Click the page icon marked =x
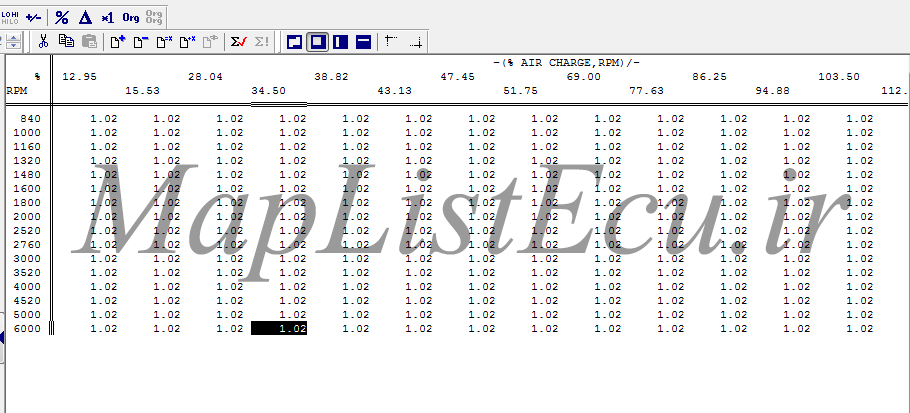 pyautogui.click(x=164, y=41)
